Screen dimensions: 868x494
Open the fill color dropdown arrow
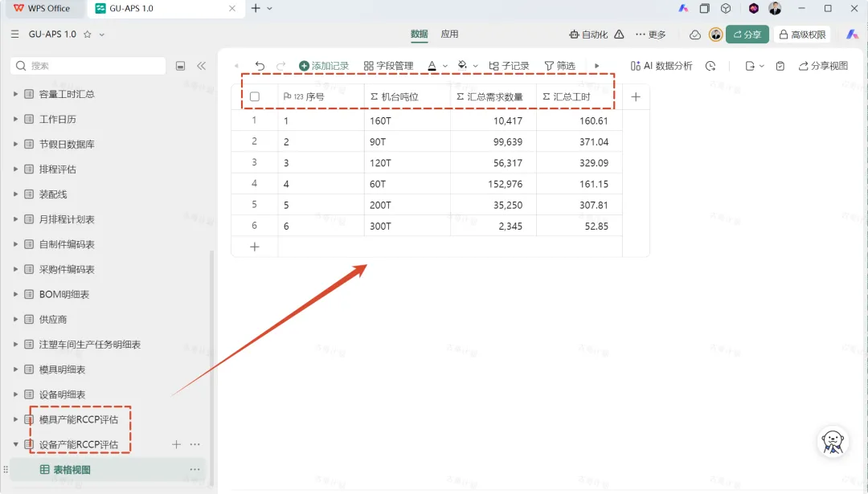point(476,67)
